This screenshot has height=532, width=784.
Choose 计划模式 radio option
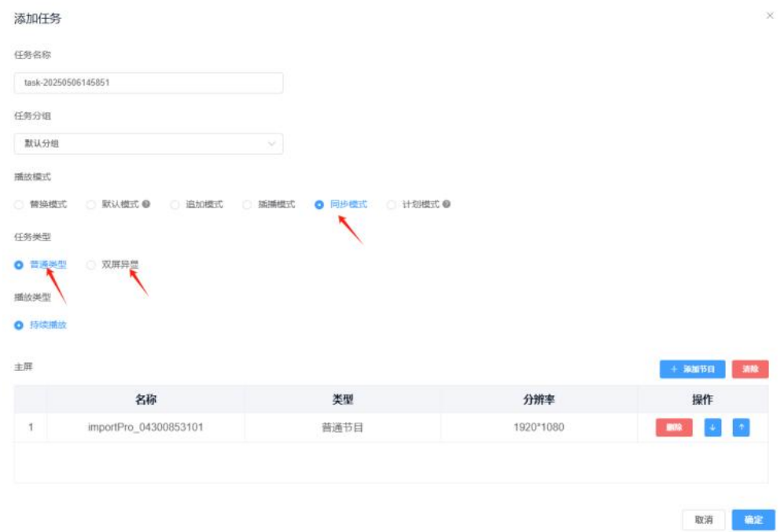[x=392, y=204]
